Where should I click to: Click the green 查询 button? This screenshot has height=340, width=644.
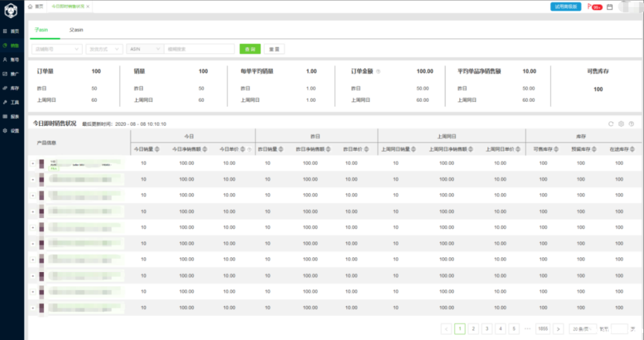[250, 49]
